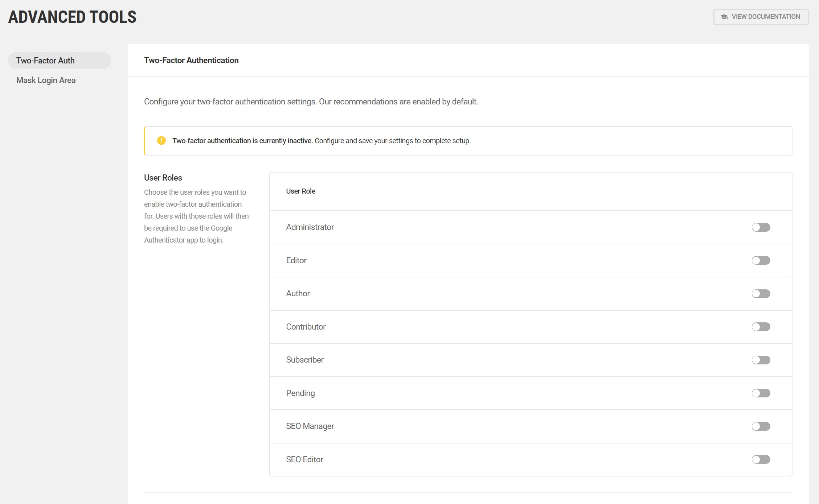Turn on the SEO Editor toggle

tap(761, 459)
